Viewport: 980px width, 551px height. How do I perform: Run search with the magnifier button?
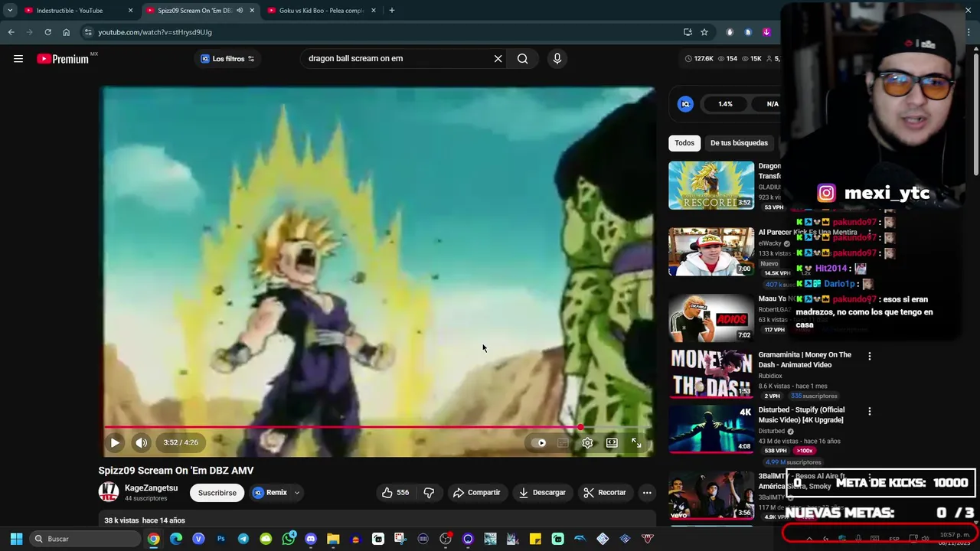pyautogui.click(x=522, y=58)
